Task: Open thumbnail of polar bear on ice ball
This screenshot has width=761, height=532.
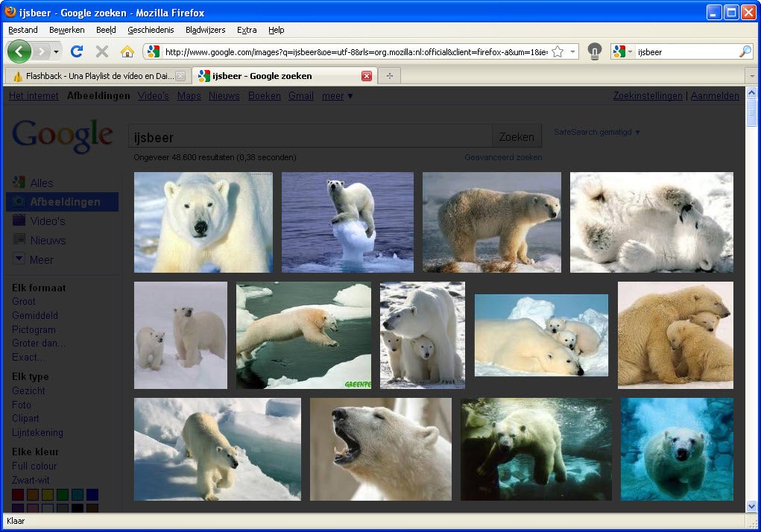Action: coord(347,222)
